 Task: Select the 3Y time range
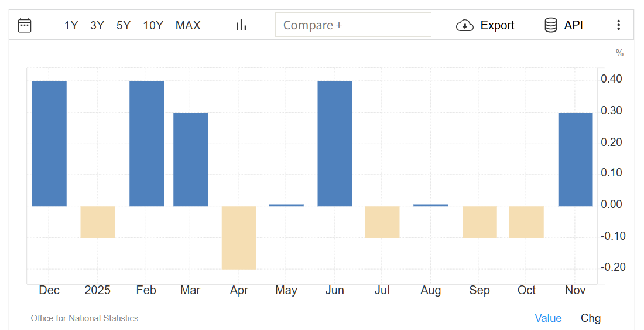pos(97,25)
